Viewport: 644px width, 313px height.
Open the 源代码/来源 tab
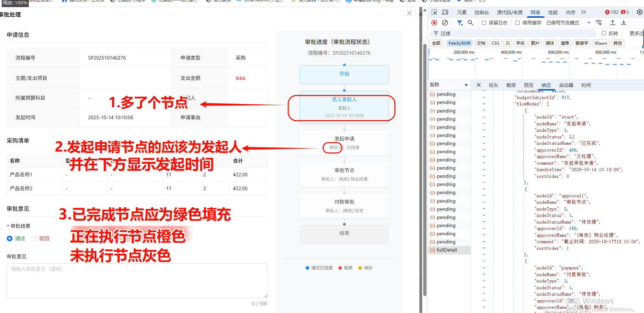[x=510, y=12]
